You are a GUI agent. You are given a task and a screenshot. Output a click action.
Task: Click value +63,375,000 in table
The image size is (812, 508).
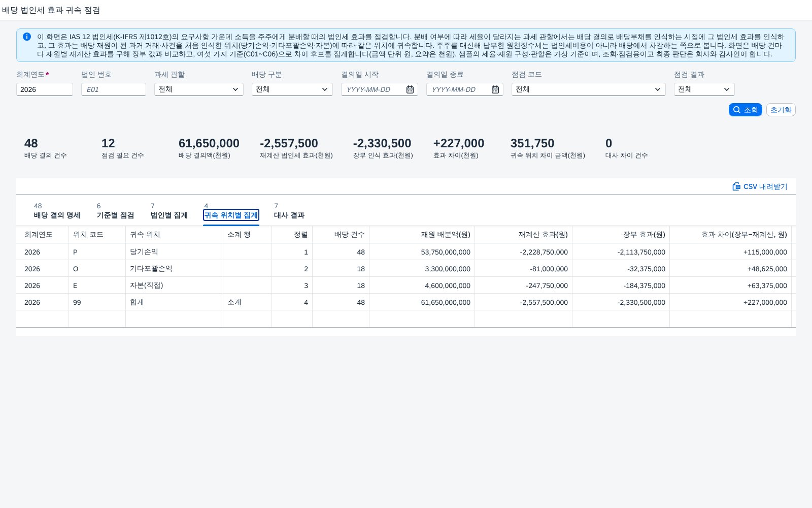coord(767,285)
